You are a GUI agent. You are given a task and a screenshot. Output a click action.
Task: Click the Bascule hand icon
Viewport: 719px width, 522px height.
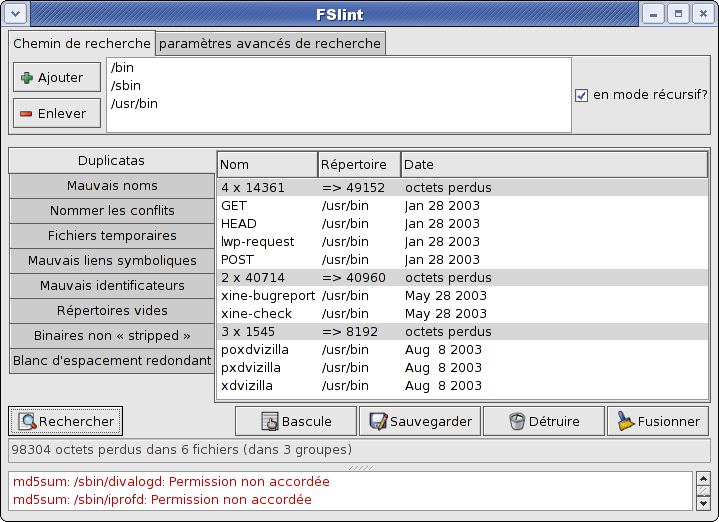click(x=270, y=421)
